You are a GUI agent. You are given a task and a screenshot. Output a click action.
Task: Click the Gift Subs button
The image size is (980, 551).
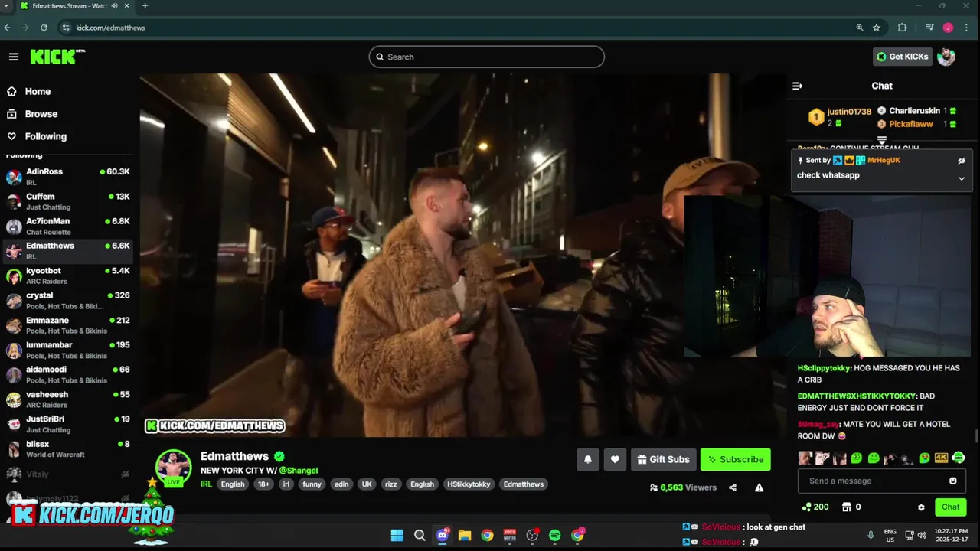click(x=664, y=459)
